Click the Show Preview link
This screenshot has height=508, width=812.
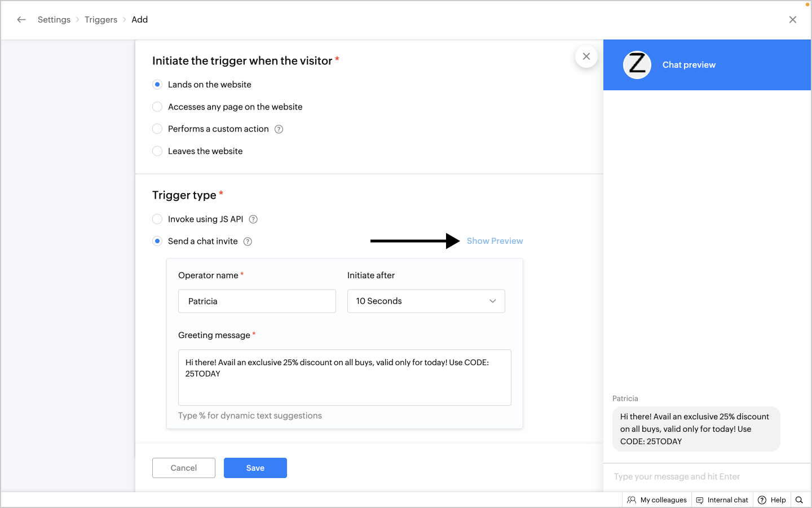(495, 241)
